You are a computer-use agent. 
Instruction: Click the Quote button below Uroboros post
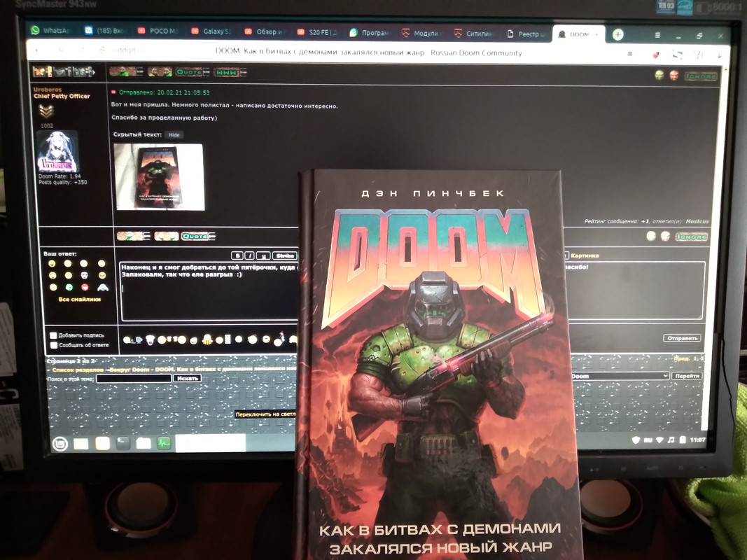pyautogui.click(x=197, y=236)
